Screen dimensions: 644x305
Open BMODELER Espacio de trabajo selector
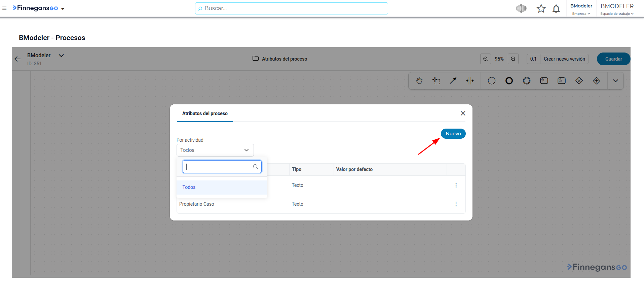tap(617, 9)
